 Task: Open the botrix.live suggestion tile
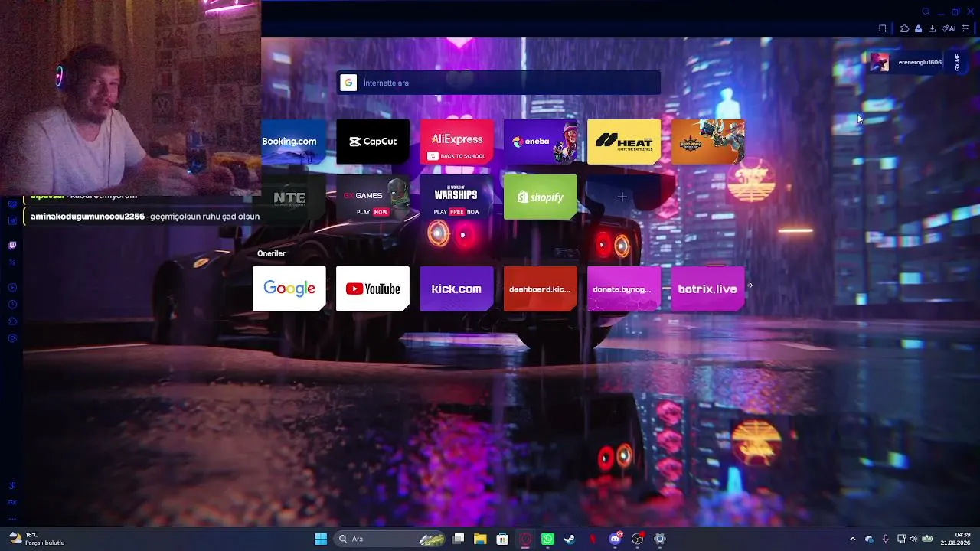point(707,289)
